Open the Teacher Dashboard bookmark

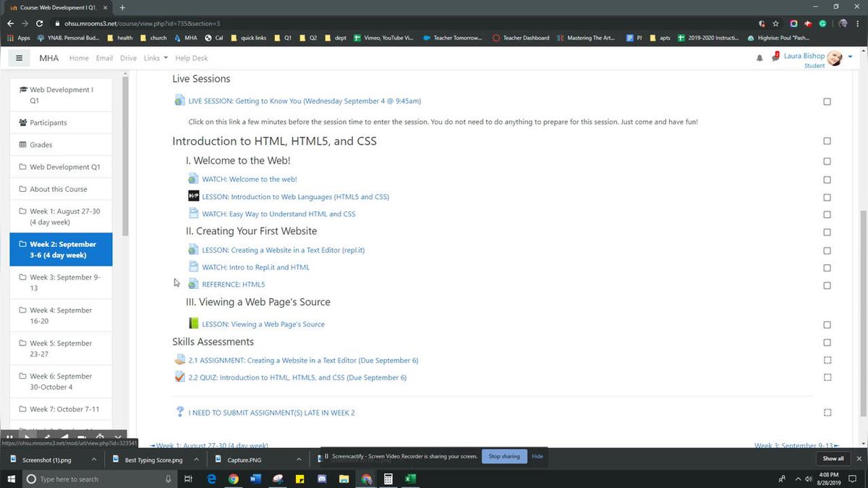(x=521, y=38)
